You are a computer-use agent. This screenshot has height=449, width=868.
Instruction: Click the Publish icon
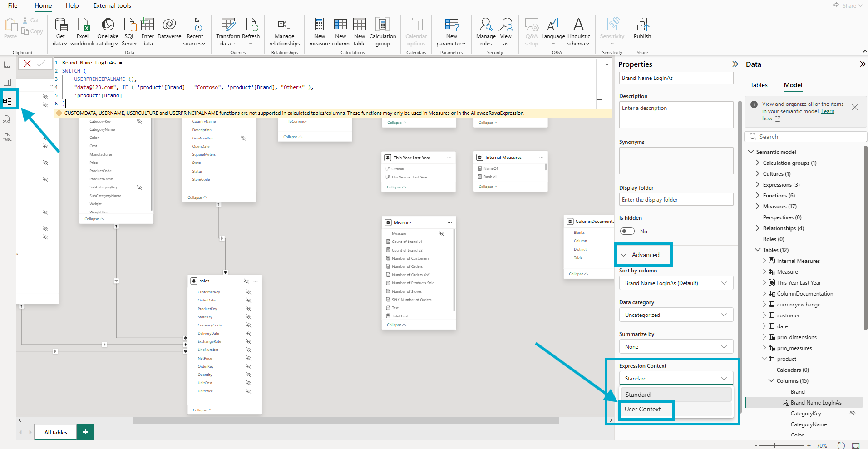[x=642, y=28]
